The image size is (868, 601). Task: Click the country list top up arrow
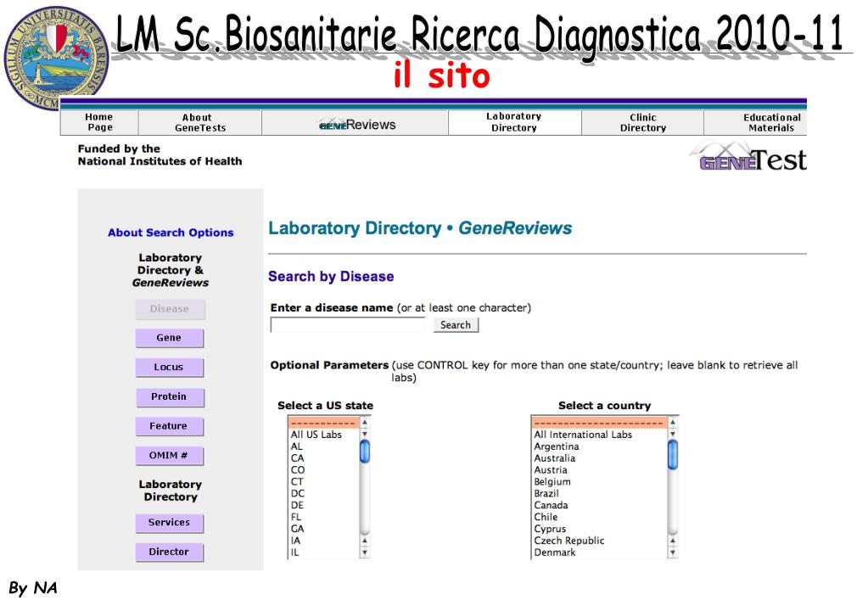(673, 422)
